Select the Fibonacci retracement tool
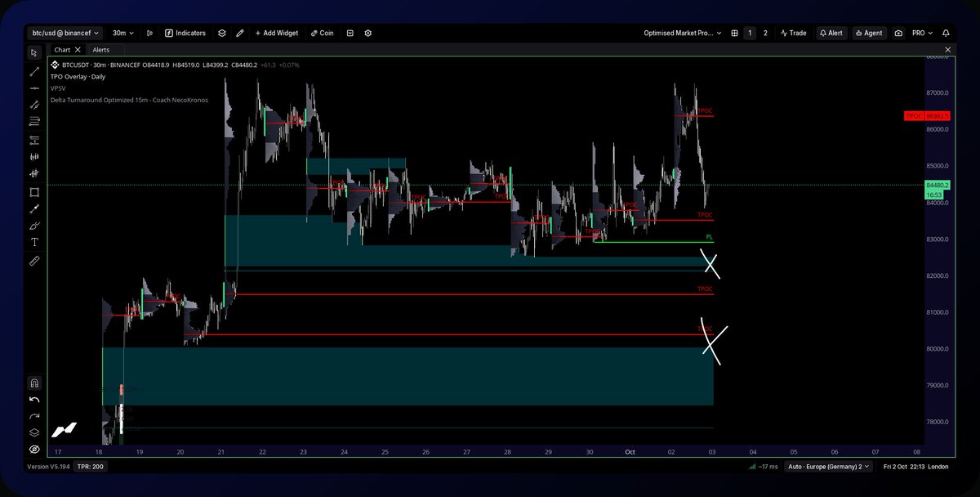980x497 pixels. (34, 122)
